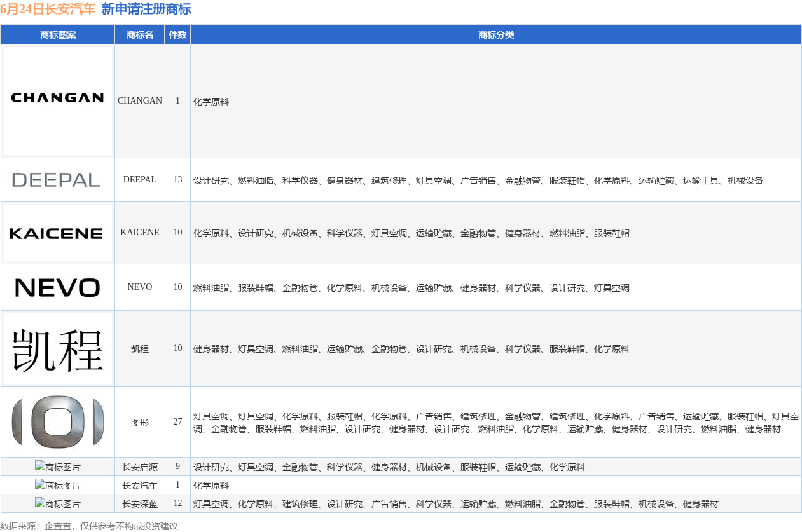Viewport: 802px width, 532px height.
Task: Click DEEPAL row category list
Action: (478, 181)
